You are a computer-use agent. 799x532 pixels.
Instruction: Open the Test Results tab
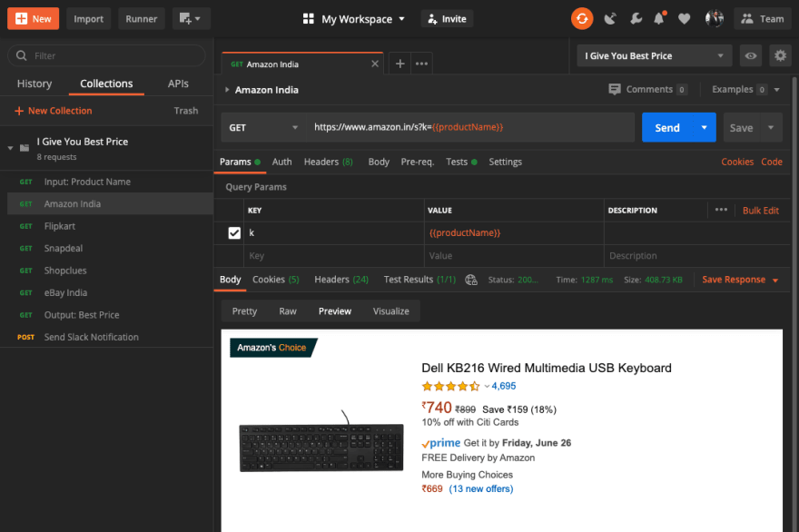tap(419, 280)
